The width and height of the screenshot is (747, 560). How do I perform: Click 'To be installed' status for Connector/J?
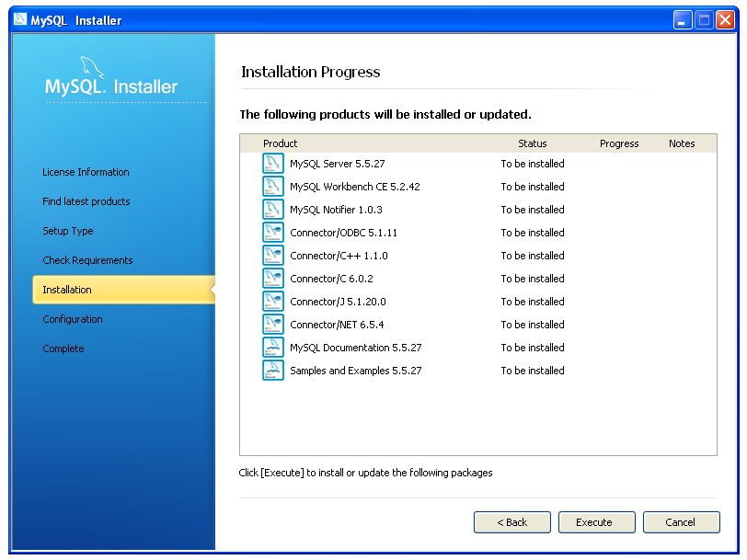[533, 302]
